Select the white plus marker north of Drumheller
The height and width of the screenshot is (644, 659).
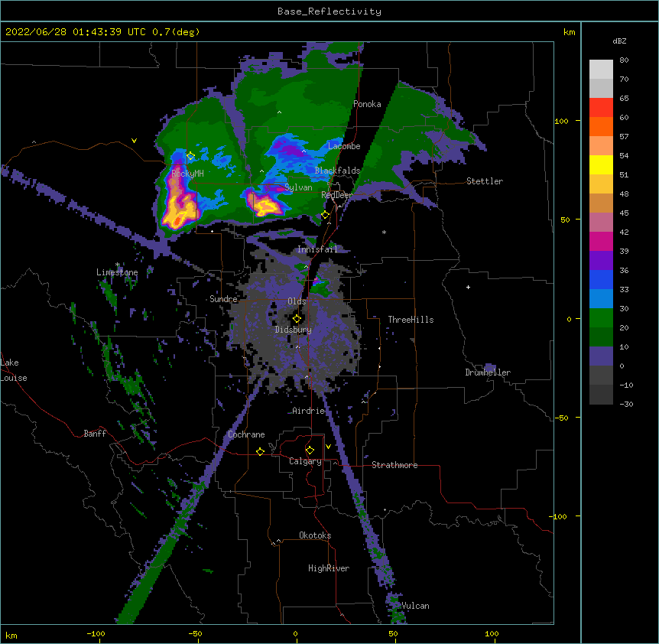point(468,287)
